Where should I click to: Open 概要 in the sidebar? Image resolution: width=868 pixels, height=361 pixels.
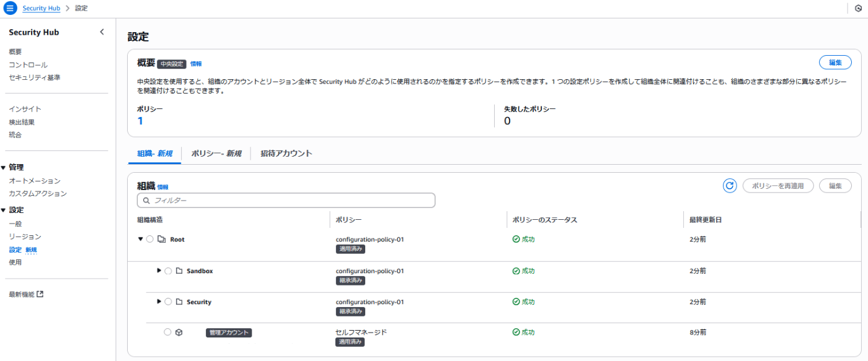15,52
